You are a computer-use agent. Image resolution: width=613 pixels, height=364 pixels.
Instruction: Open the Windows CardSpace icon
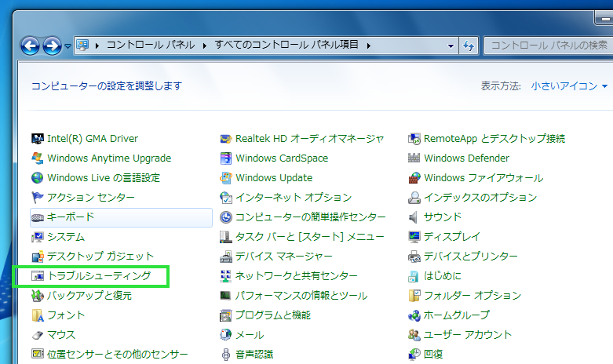(226, 158)
